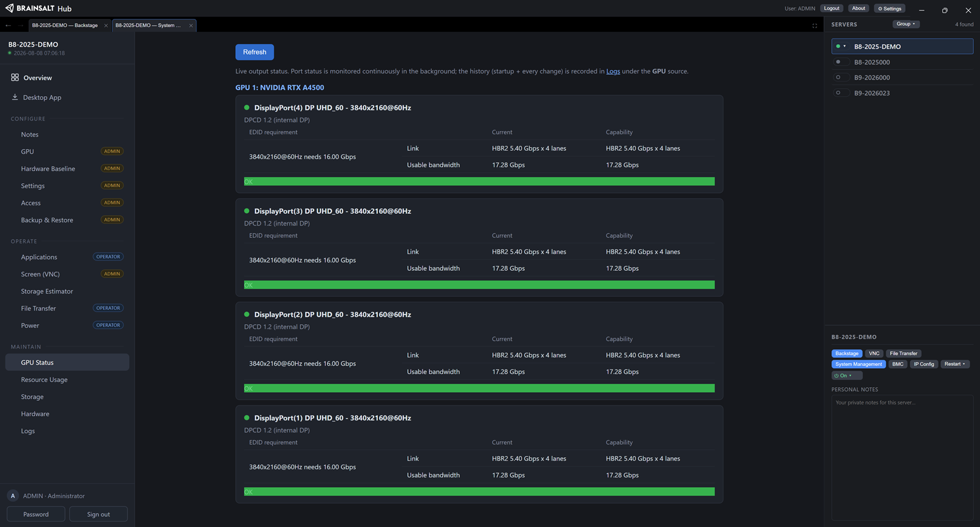Image resolution: width=980 pixels, height=527 pixels.
Task: Expand the Restart dropdown
Action: [x=955, y=364]
